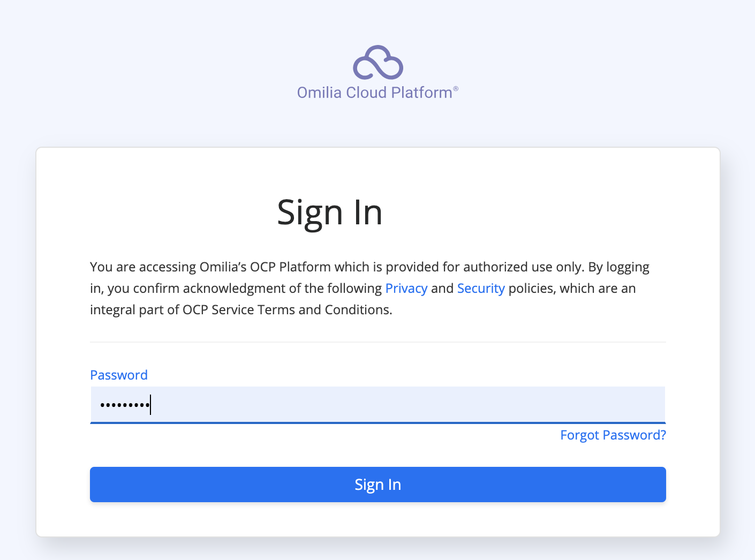Click the 'OCP Service Terms and Conditions' text
Viewport: 755px width, 560px height.
[x=287, y=310]
